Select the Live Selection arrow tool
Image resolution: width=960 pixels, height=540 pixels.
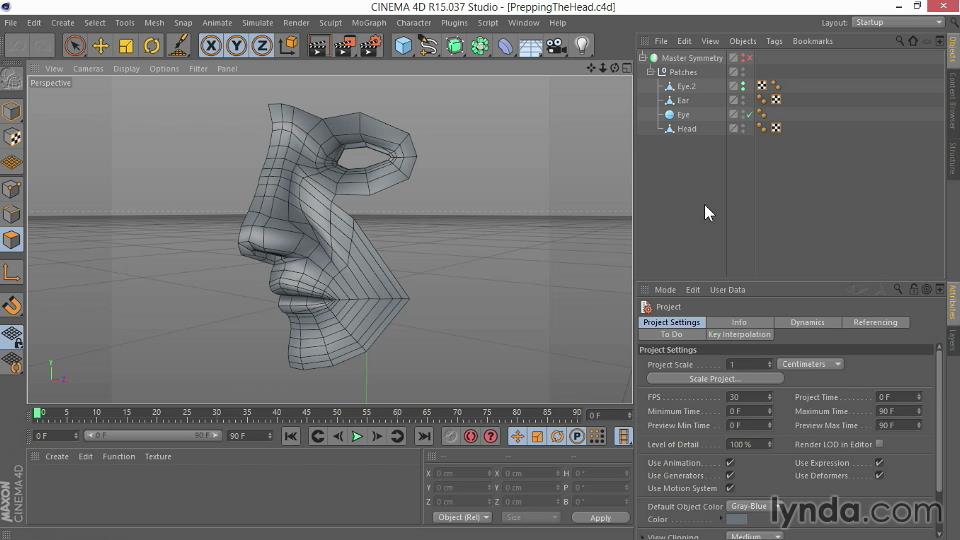[75, 46]
